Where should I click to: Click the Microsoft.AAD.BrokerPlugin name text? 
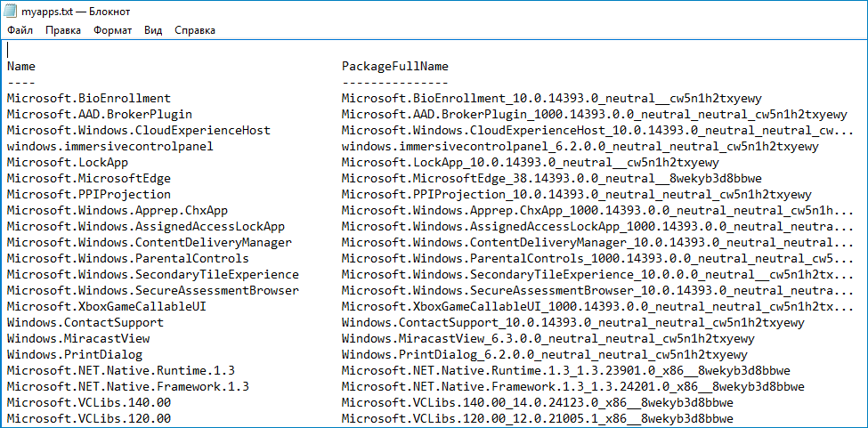point(100,115)
